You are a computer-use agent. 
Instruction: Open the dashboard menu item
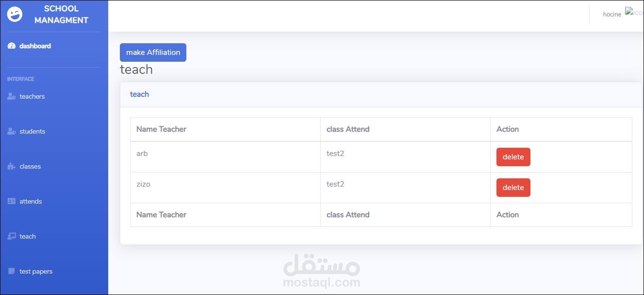tap(35, 46)
